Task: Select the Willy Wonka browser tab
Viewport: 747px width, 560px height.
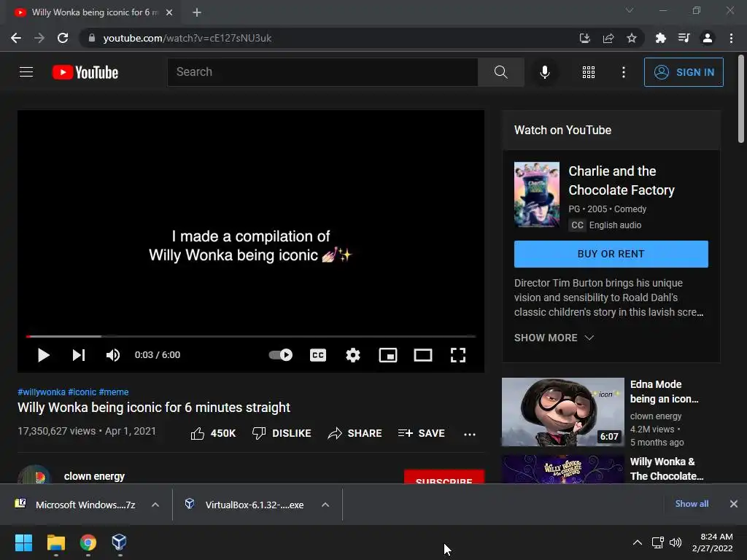Action: pyautogui.click(x=93, y=12)
